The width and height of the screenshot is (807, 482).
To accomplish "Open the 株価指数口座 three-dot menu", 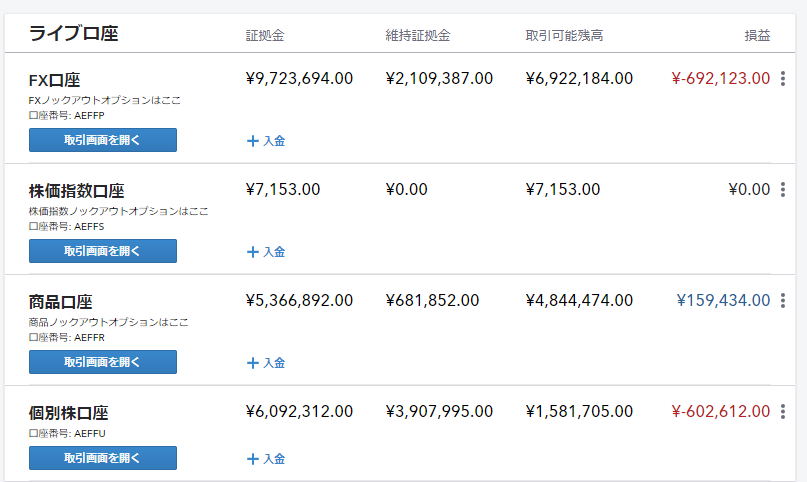I will (783, 190).
